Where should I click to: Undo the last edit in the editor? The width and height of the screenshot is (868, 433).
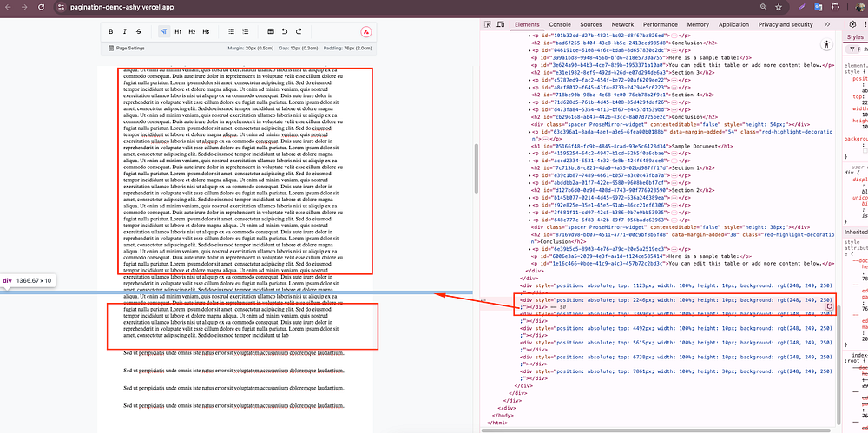click(285, 31)
